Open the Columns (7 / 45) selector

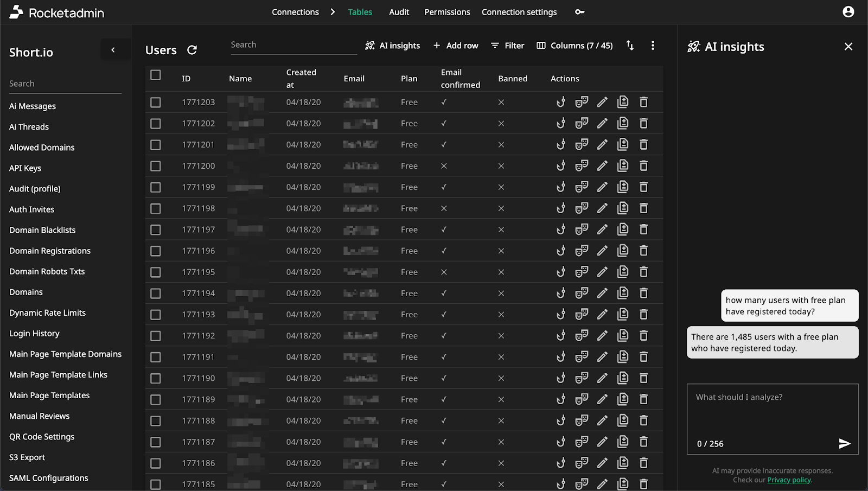(573, 46)
